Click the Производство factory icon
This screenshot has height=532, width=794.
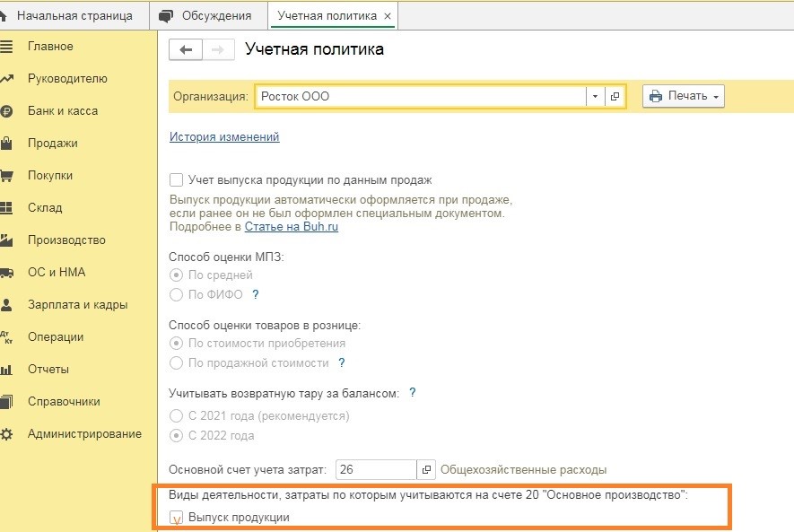(6, 240)
